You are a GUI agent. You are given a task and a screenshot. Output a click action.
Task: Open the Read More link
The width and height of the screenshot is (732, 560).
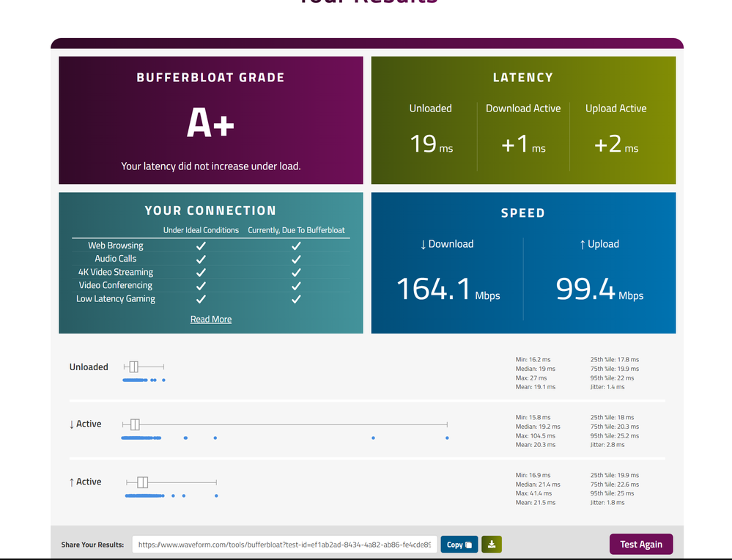click(x=211, y=319)
